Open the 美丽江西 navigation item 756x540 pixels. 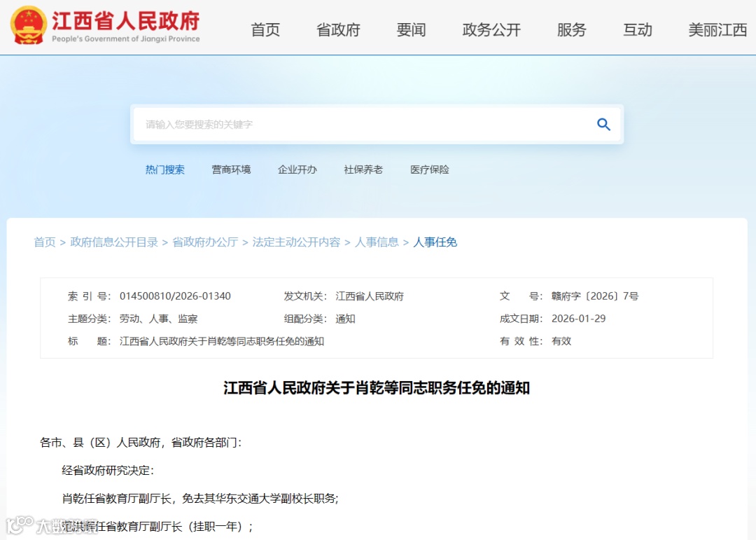coord(717,30)
